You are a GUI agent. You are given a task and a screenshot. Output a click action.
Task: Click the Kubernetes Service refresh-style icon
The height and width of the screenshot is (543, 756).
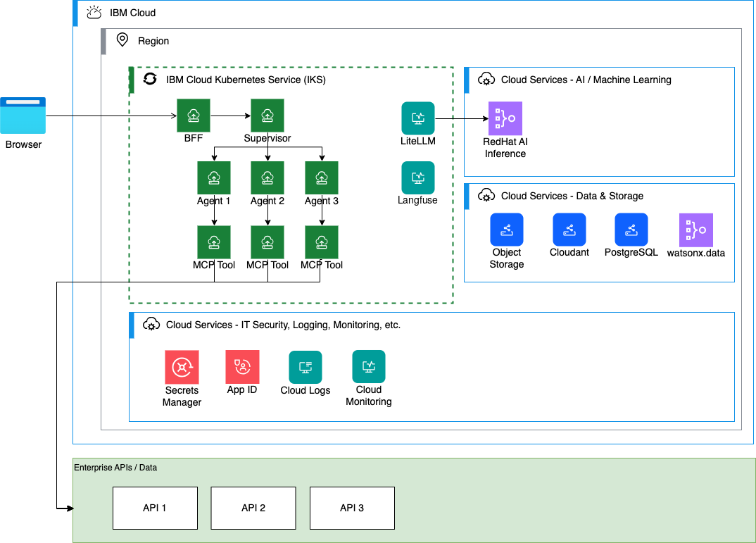point(150,79)
